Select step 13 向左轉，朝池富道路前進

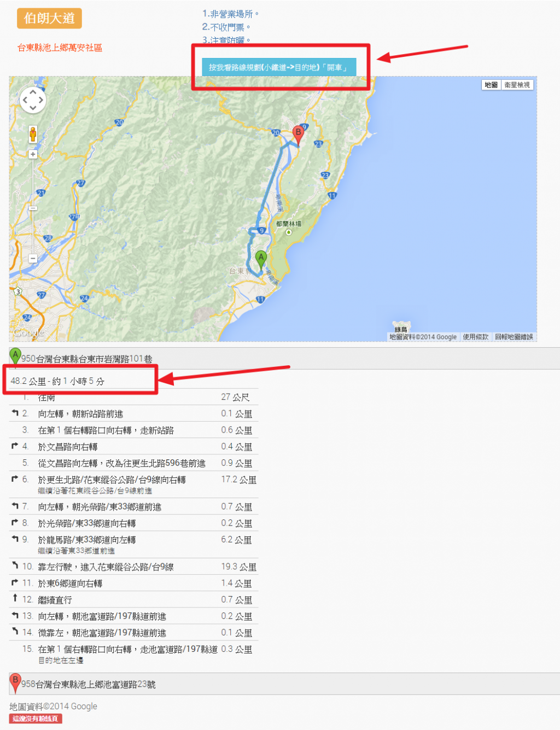(134, 616)
